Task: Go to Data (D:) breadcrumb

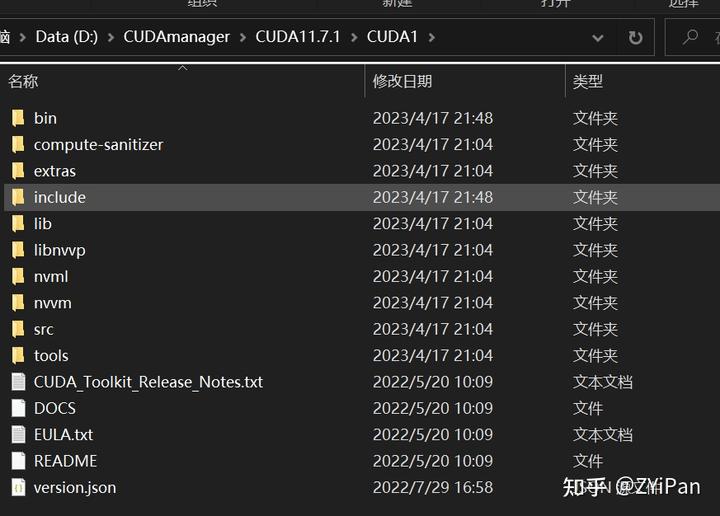Action: [66, 37]
